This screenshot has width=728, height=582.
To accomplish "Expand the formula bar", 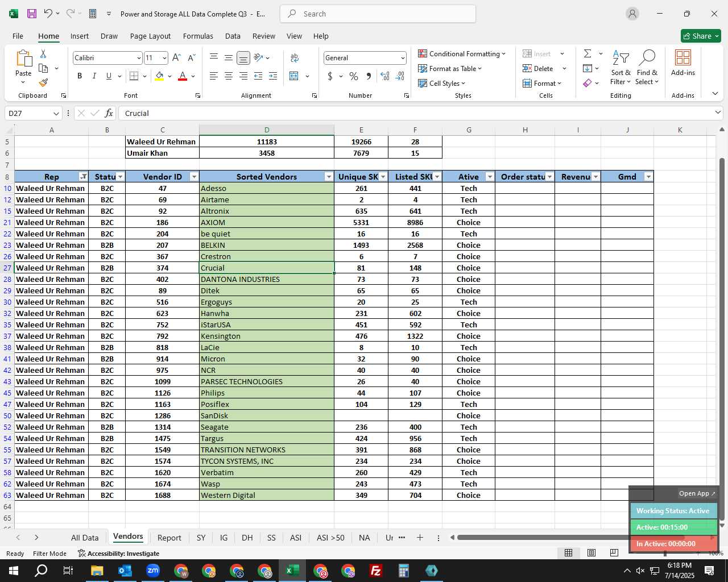I will (x=717, y=113).
